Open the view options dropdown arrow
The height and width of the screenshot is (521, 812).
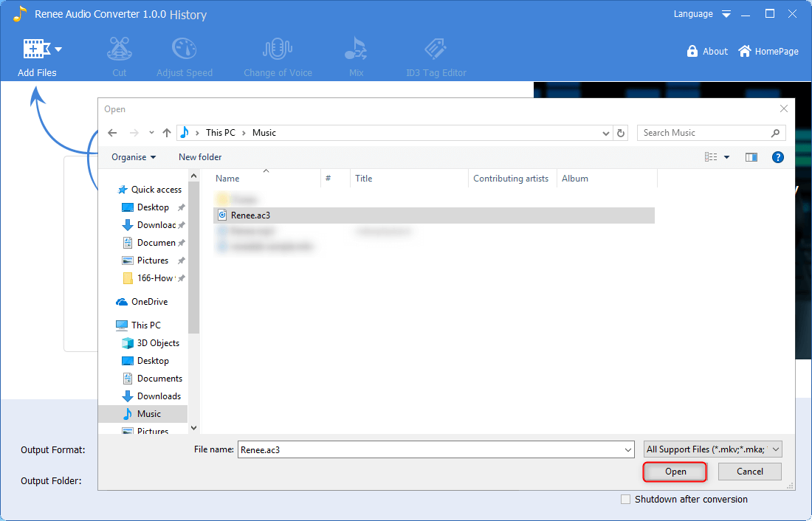(726, 157)
